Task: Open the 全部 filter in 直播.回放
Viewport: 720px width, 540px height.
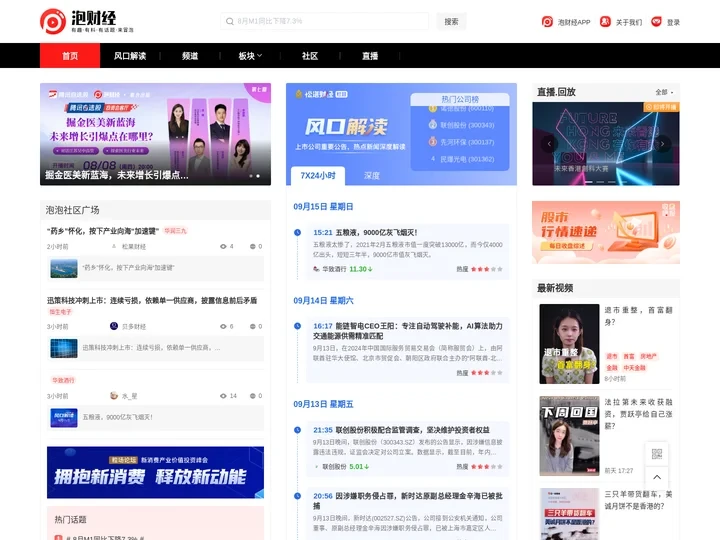Action: click(664, 92)
